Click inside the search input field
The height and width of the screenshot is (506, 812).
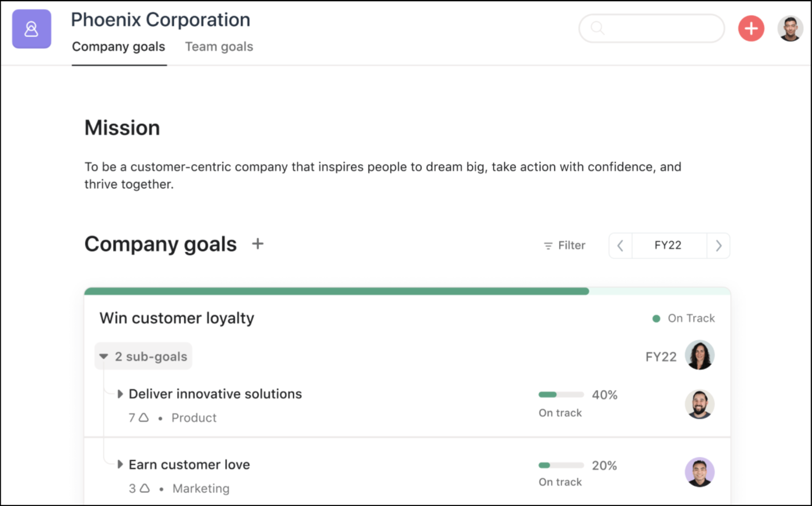[x=655, y=28]
